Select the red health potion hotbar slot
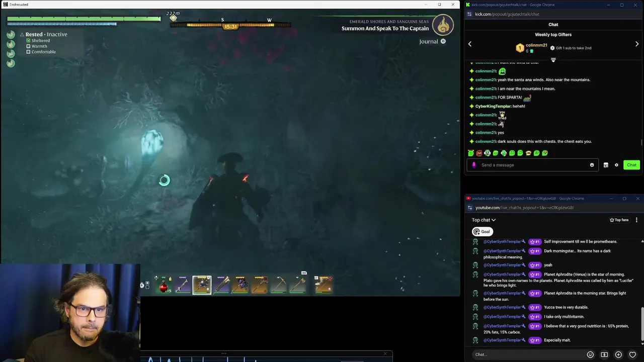 click(x=164, y=285)
